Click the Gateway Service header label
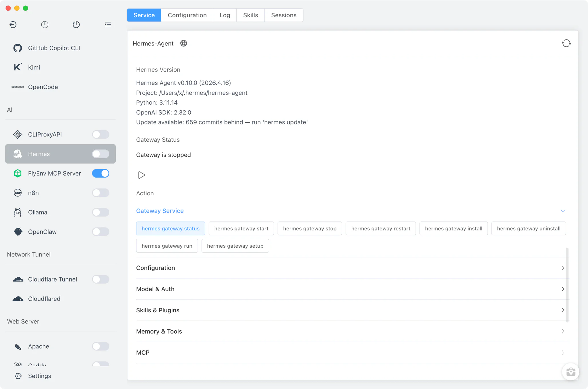The image size is (588, 389). pyautogui.click(x=160, y=211)
